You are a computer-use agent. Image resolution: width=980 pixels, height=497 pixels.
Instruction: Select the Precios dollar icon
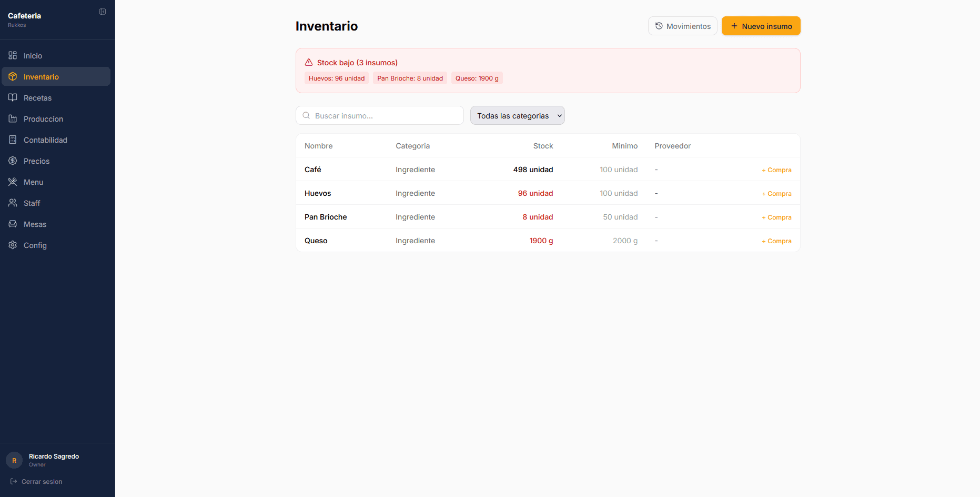pyautogui.click(x=13, y=161)
